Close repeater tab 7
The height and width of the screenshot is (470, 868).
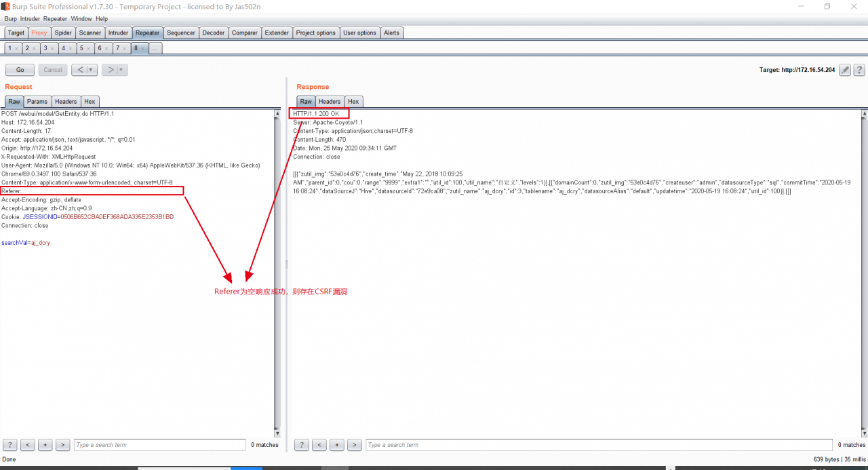pyautogui.click(x=125, y=49)
